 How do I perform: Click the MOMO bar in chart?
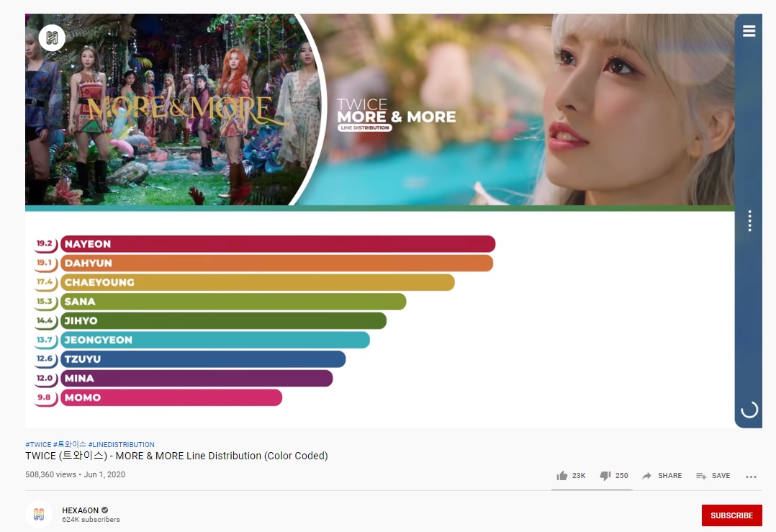point(171,398)
